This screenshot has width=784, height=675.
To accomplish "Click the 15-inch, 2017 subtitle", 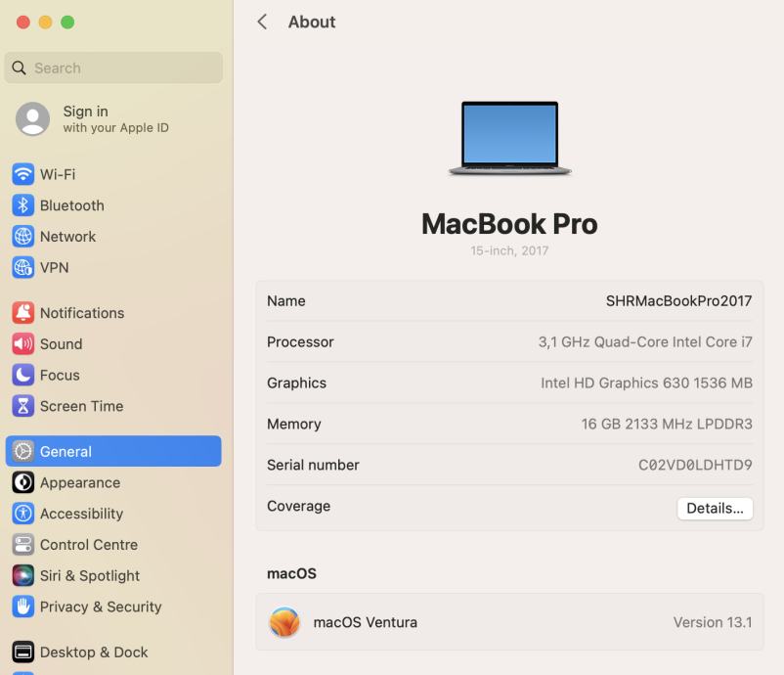I will pyautogui.click(x=509, y=250).
